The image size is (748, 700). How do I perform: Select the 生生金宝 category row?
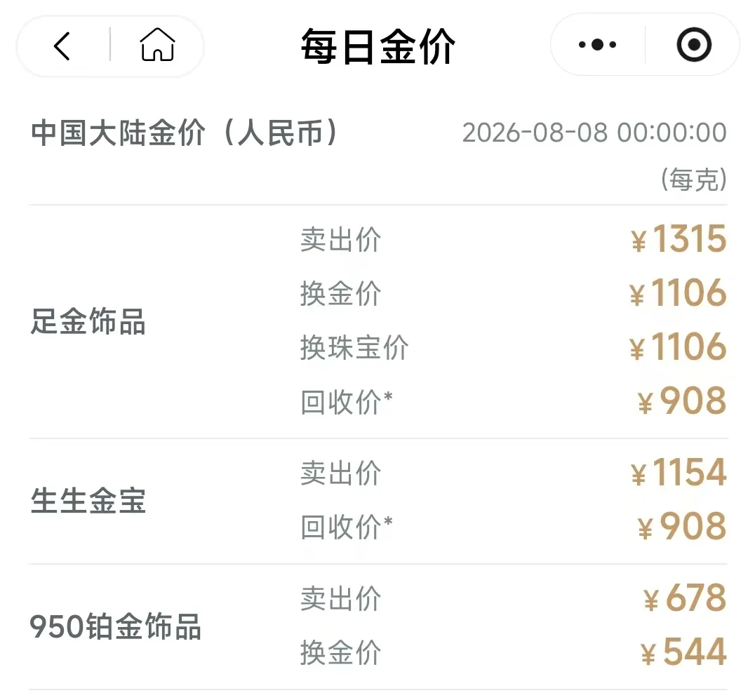378,502
